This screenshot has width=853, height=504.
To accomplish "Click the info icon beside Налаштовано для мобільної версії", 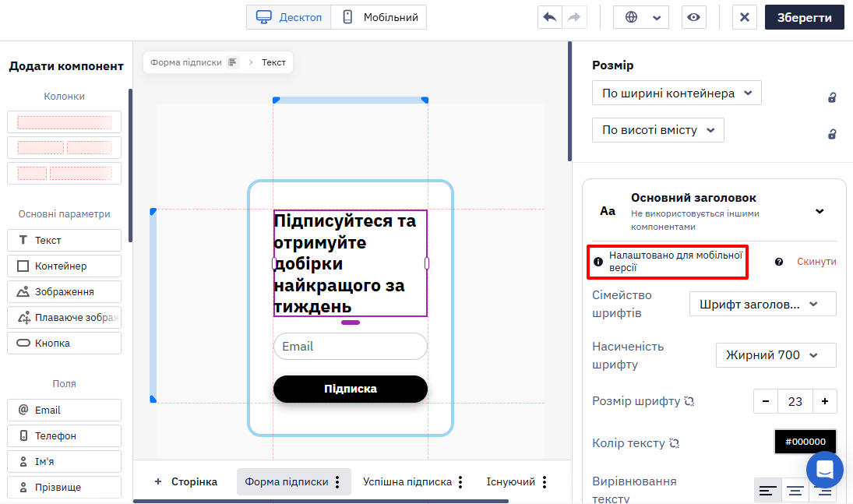I will (598, 262).
